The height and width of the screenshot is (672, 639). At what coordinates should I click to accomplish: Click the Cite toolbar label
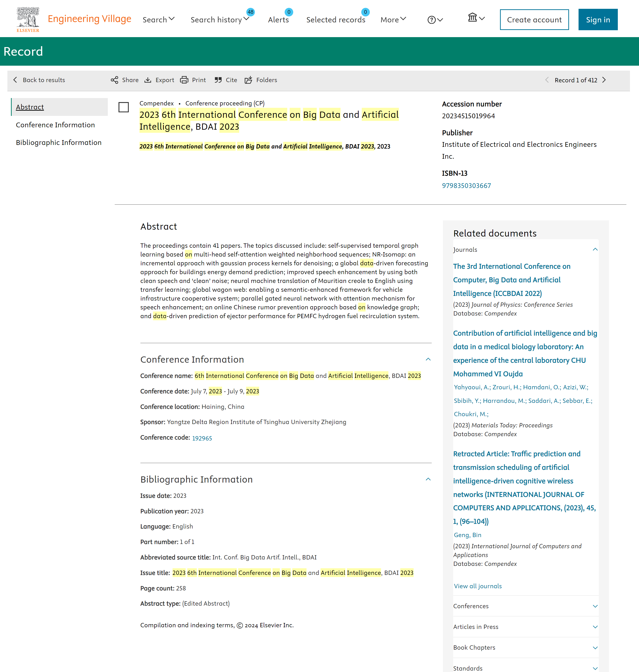[x=231, y=80]
